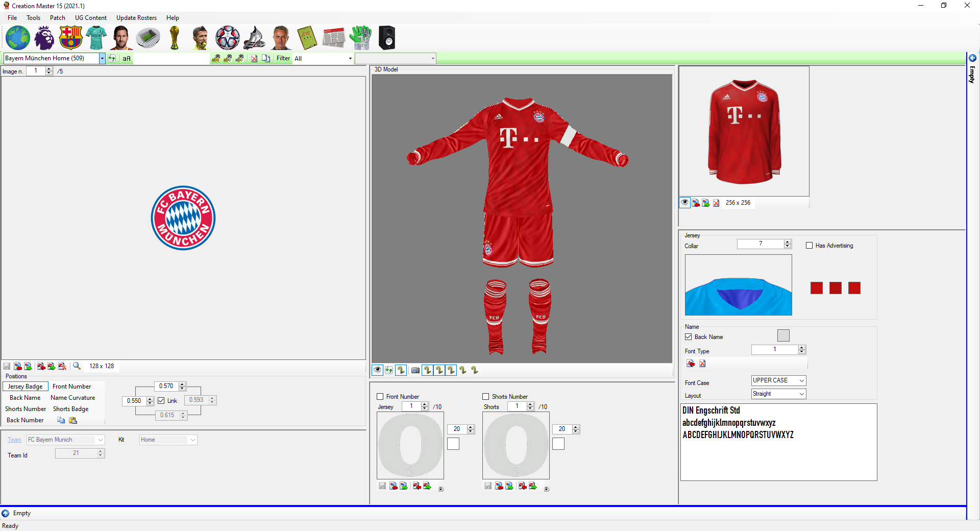Select the Front Number position
Viewport: 980px width, 531px height.
coord(71,387)
